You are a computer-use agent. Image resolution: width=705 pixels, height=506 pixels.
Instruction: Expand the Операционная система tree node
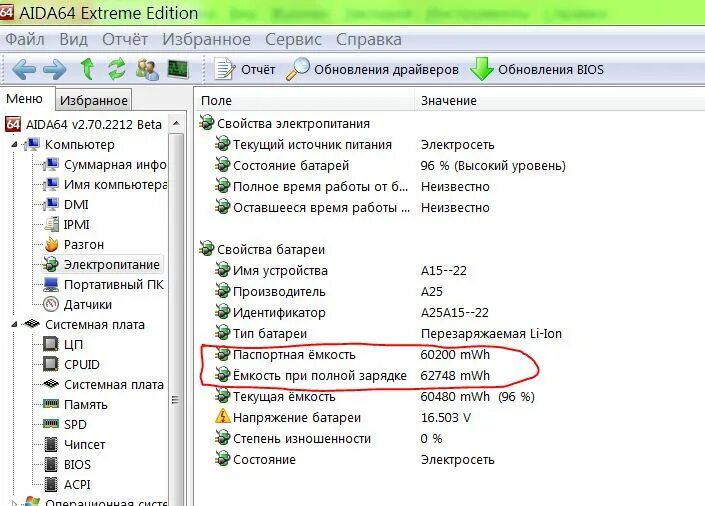click(x=14, y=503)
